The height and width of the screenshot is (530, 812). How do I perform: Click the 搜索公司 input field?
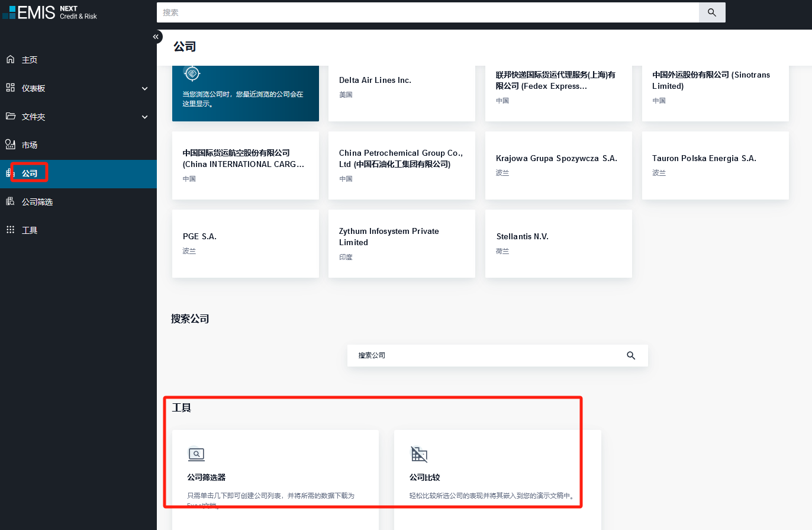[485, 355]
